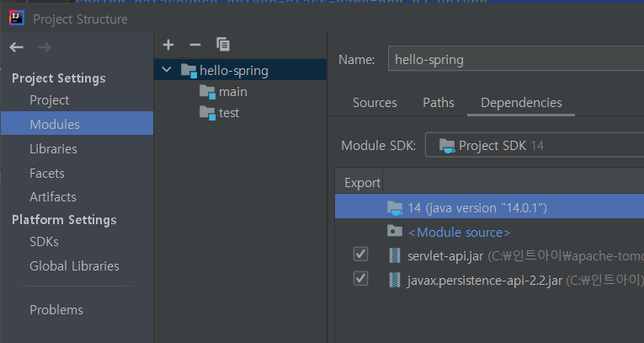Switch to the Paths tab
This screenshot has width=644, height=343.
[439, 103]
